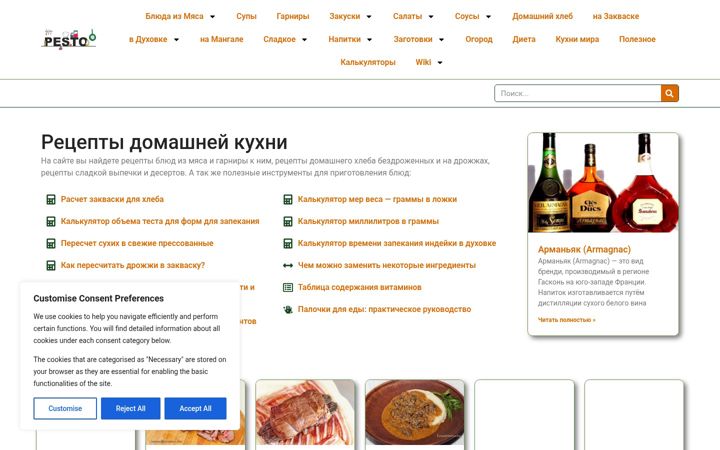Click the orange search magnifier button
Viewport: 720px width, 450px height.
tap(669, 93)
